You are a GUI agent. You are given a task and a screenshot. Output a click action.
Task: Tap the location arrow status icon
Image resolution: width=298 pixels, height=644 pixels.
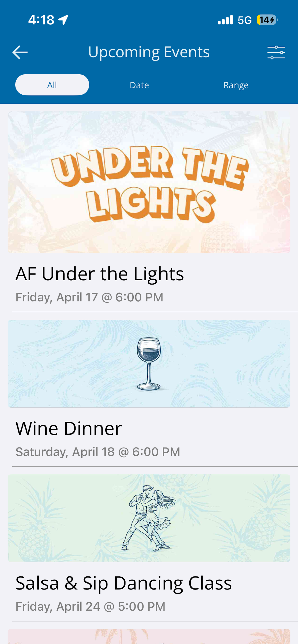(63, 20)
